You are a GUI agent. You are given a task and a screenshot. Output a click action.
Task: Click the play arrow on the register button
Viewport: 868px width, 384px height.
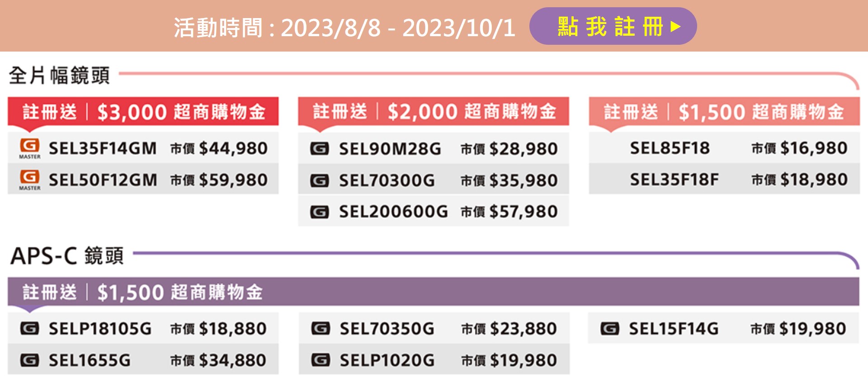pyautogui.click(x=675, y=26)
